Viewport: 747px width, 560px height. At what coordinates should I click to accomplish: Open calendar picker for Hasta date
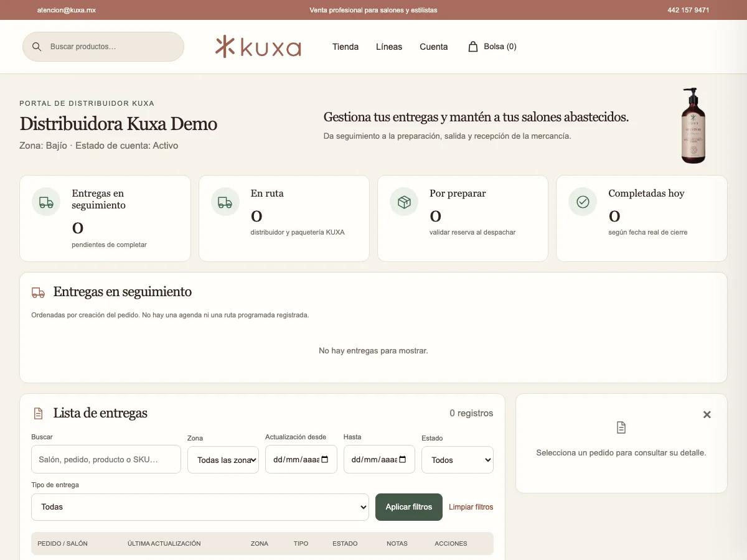pyautogui.click(x=402, y=460)
